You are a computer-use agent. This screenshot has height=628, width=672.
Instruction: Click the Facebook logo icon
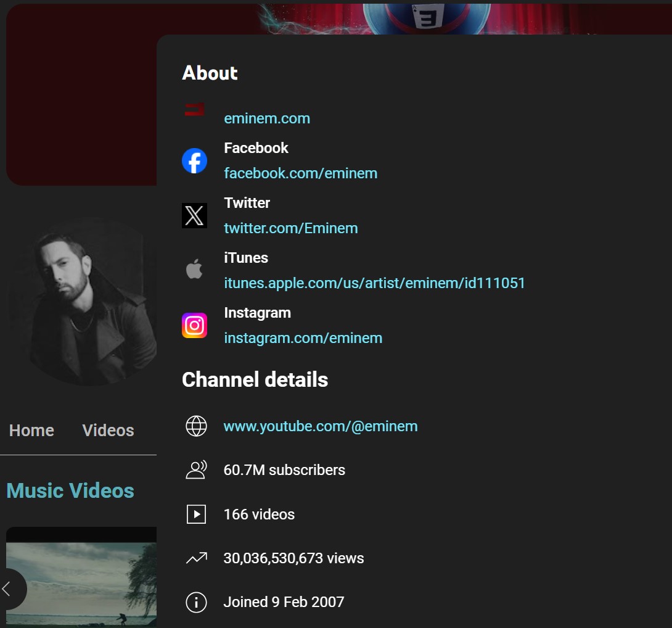click(x=195, y=161)
